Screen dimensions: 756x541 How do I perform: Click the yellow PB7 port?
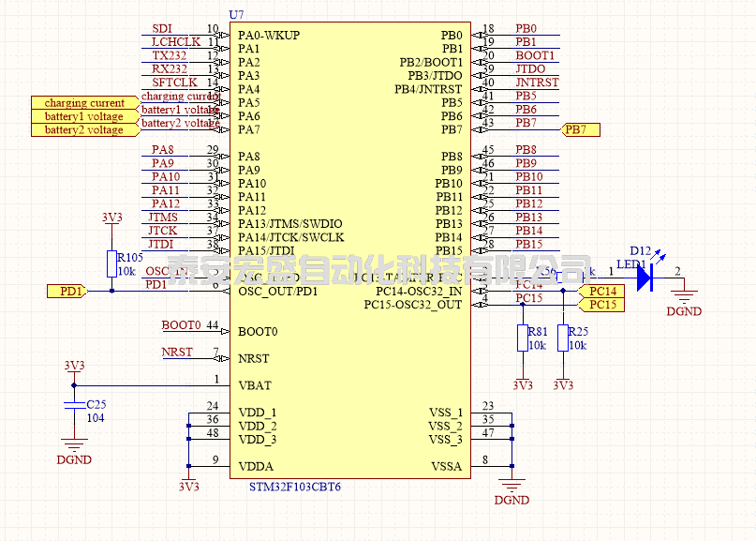[x=581, y=129]
